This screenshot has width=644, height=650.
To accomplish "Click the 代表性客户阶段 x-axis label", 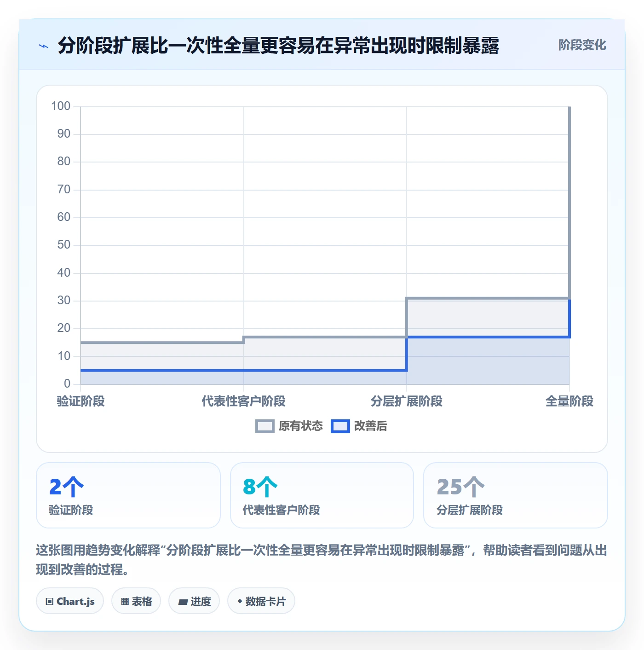I will click(x=243, y=401).
